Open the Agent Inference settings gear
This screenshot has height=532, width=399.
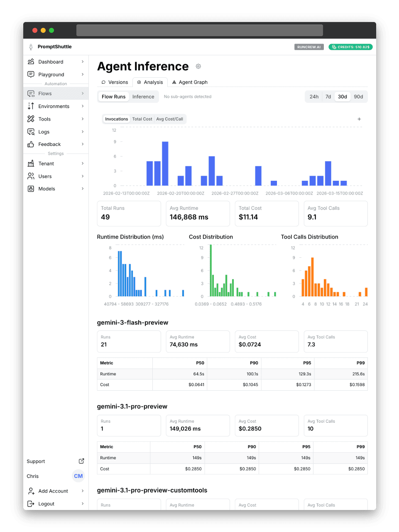click(x=198, y=66)
